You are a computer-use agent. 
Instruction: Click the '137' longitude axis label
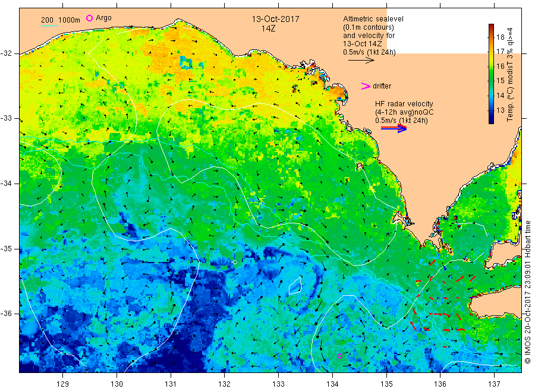(494, 384)
